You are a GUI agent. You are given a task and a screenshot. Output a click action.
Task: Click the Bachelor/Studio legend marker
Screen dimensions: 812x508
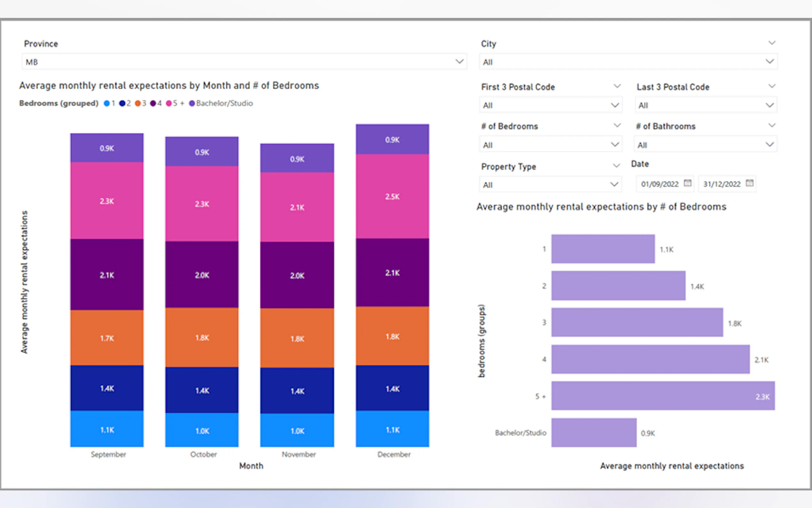pyautogui.click(x=192, y=103)
